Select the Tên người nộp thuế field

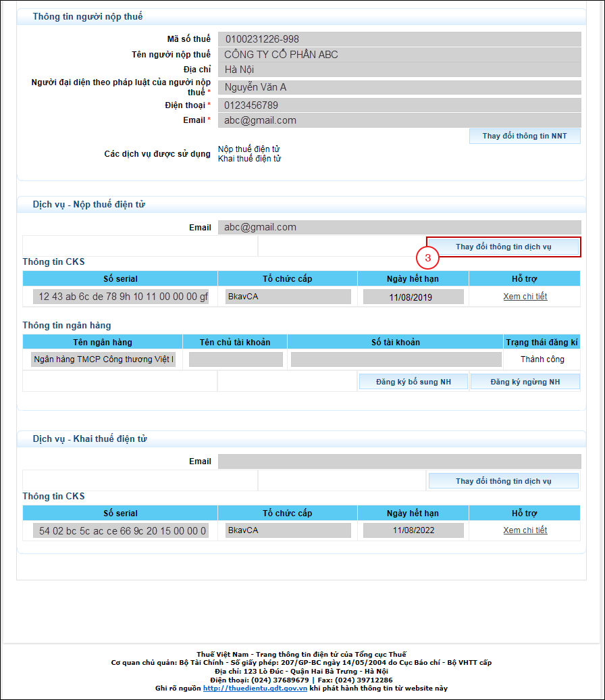(x=399, y=55)
